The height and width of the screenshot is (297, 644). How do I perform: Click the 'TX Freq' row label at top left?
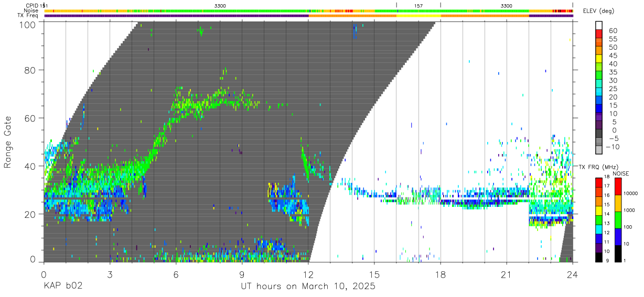point(28,16)
